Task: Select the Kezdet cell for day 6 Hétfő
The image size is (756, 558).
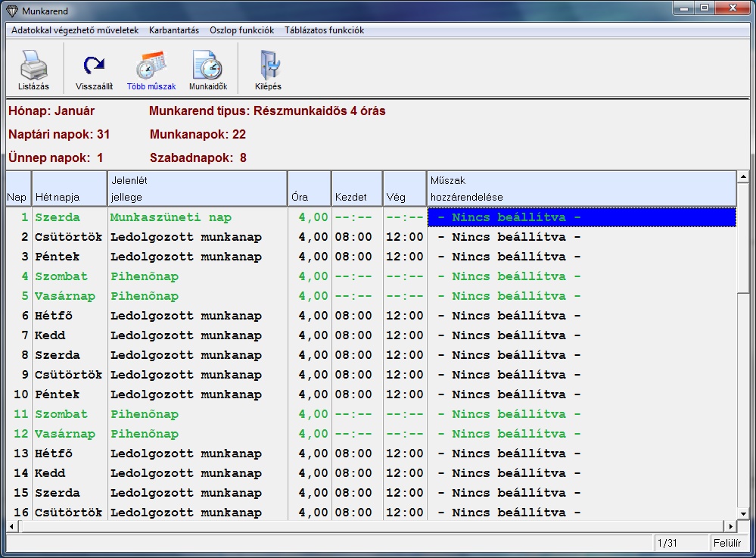Action: pyautogui.click(x=356, y=316)
